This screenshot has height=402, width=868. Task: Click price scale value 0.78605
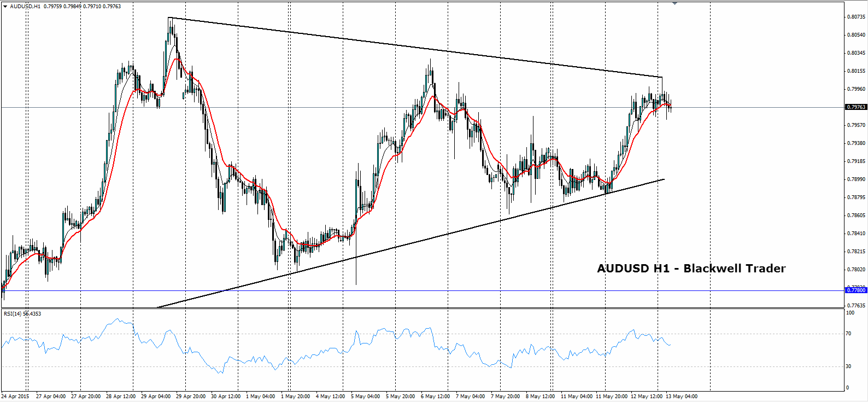(x=856, y=215)
